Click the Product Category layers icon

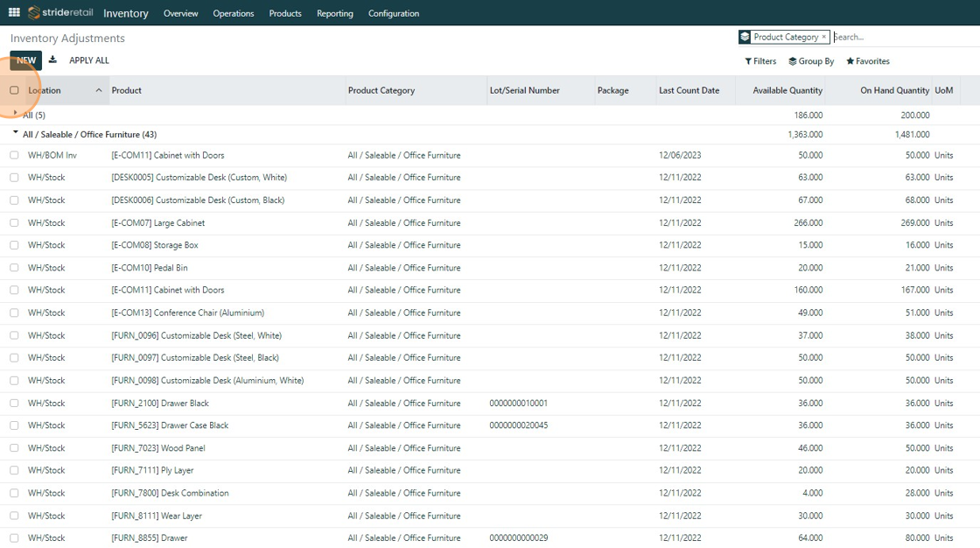pyautogui.click(x=745, y=38)
